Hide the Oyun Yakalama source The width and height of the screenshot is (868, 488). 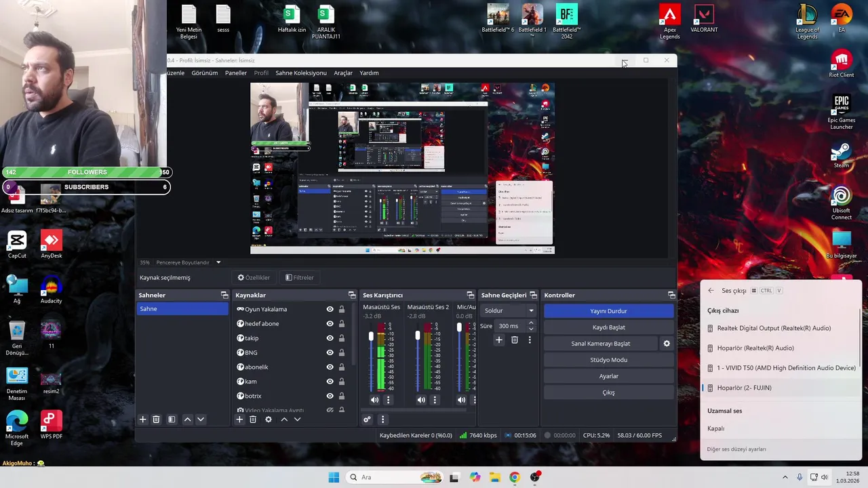point(330,309)
